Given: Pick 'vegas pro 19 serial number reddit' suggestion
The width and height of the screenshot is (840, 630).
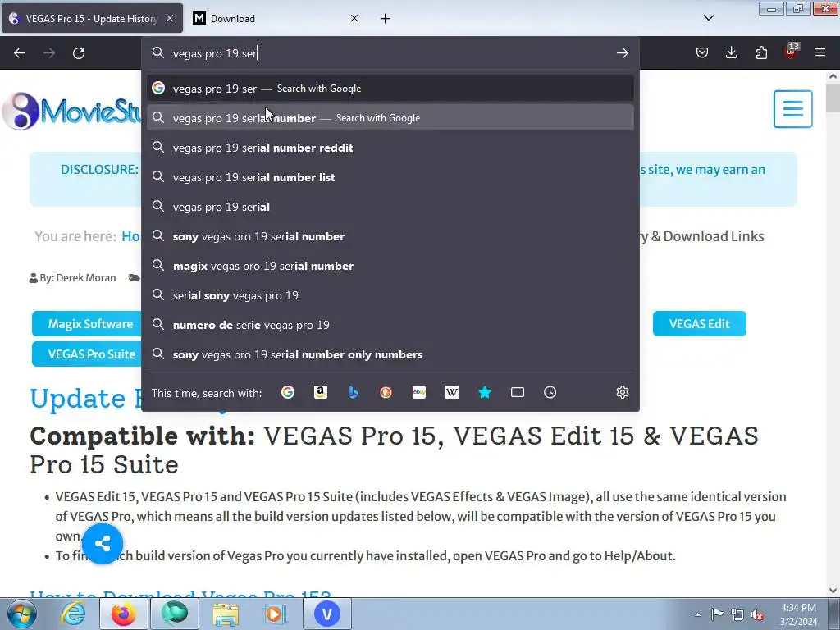Looking at the screenshot, I should tap(390, 148).
